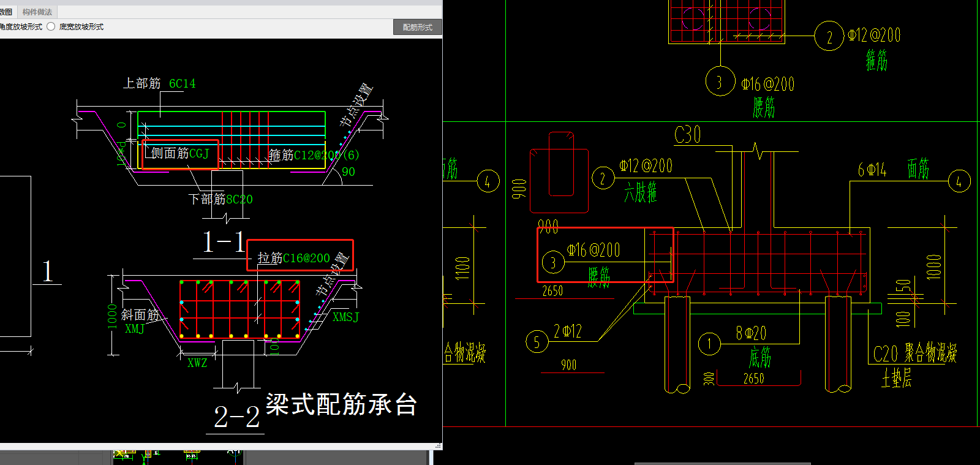Click the green slope angle value 90
The width and height of the screenshot is (980, 465).
pyautogui.click(x=349, y=172)
